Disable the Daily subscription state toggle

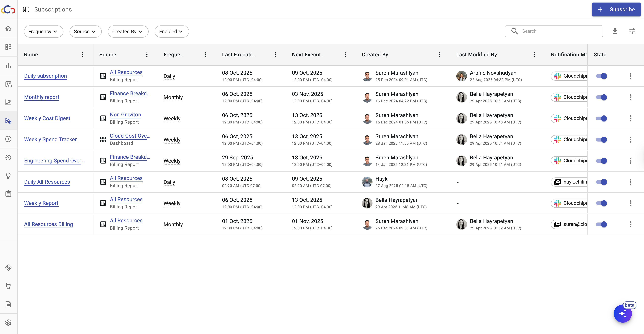[601, 76]
